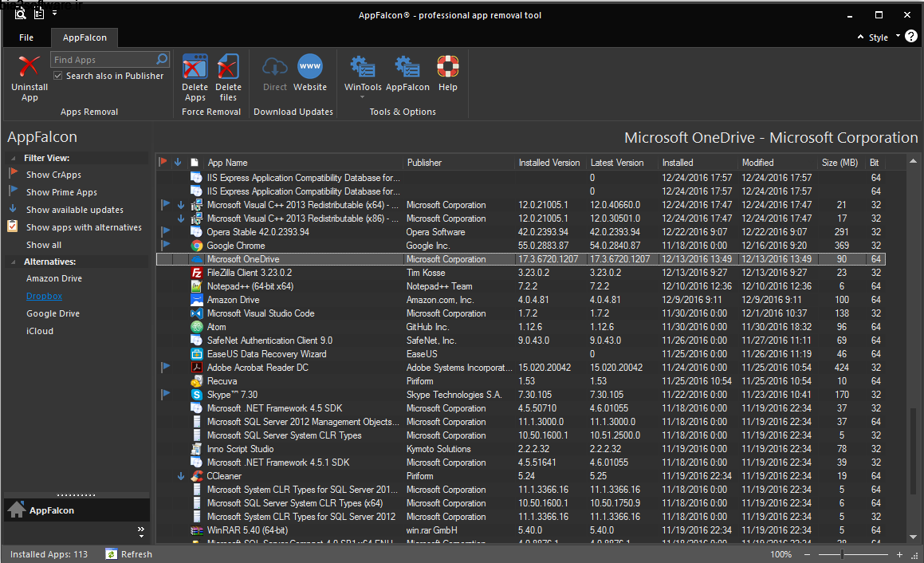Open Help lifebuoy icon
Viewport: 924px width, 563px height.
[x=447, y=67]
